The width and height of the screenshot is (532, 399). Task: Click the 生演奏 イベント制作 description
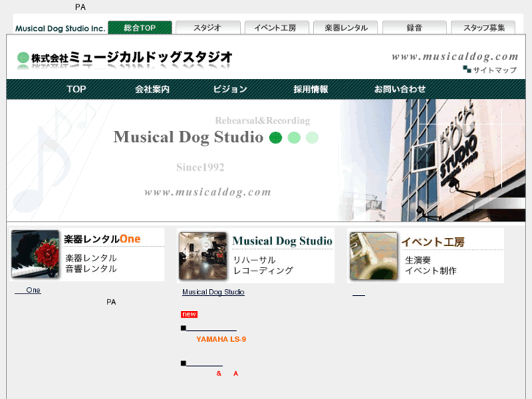430,266
